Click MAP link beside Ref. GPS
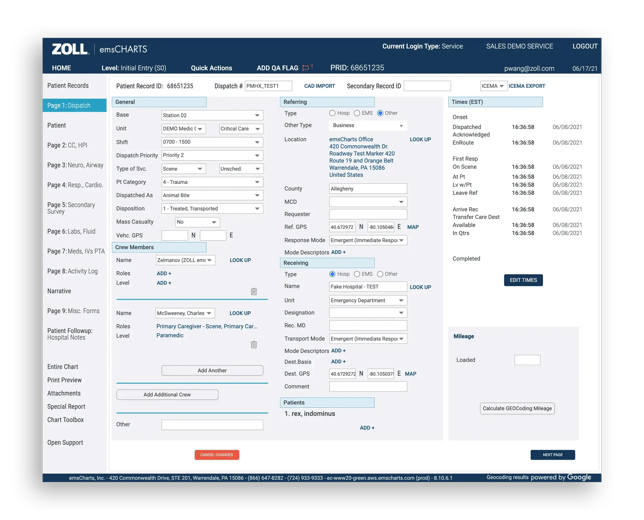Screen dimensions: 644x520 [x=413, y=227]
